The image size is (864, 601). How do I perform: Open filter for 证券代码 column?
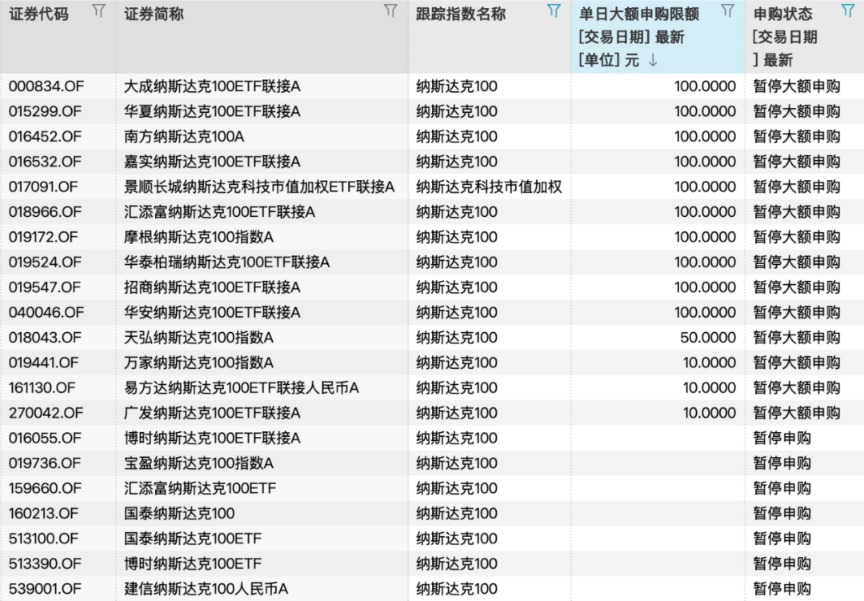point(98,11)
